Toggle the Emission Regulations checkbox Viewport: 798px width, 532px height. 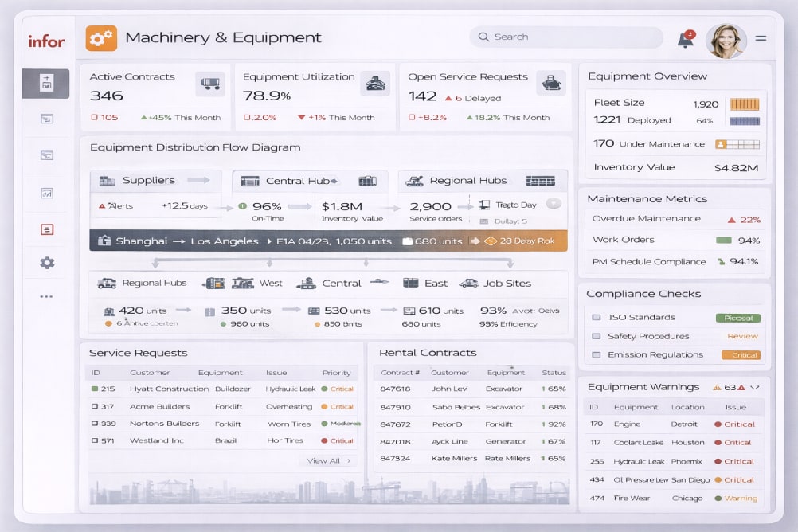[x=597, y=355]
